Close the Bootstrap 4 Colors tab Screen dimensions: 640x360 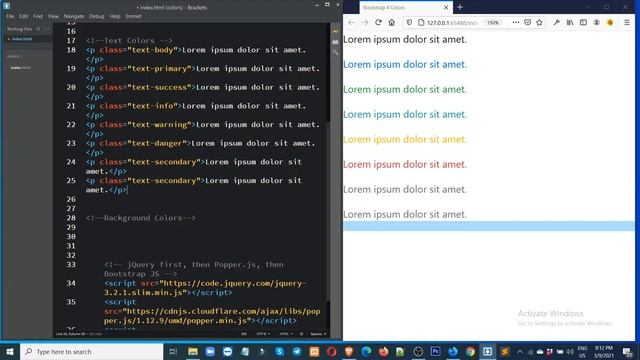coord(446,7)
